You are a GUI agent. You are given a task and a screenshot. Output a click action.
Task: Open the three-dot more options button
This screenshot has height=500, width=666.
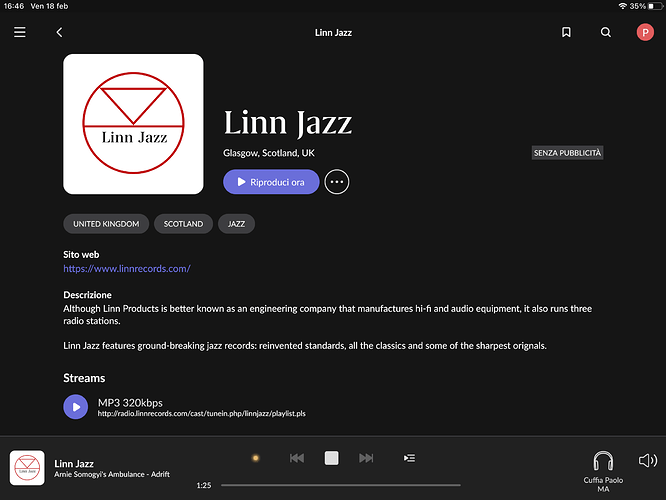point(337,182)
